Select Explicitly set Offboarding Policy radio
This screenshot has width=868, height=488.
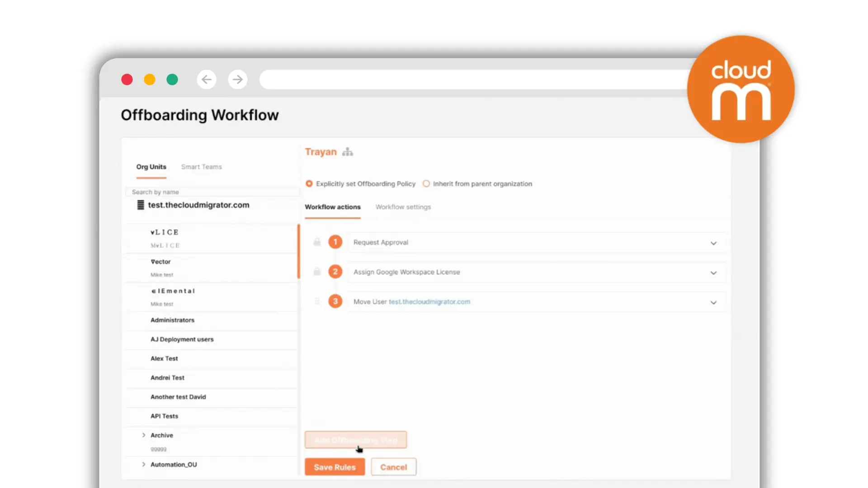click(x=309, y=184)
